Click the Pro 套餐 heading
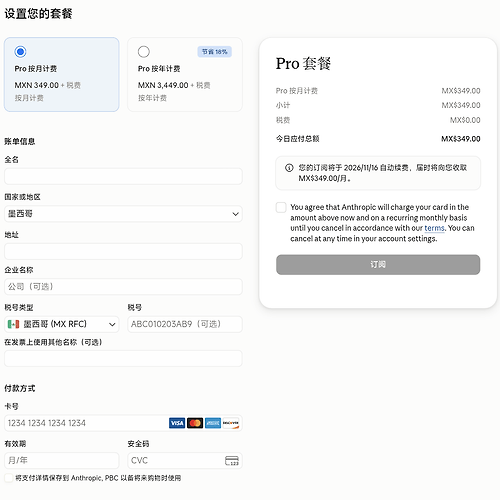Image resolution: width=500 pixels, height=500 pixels. click(x=303, y=63)
